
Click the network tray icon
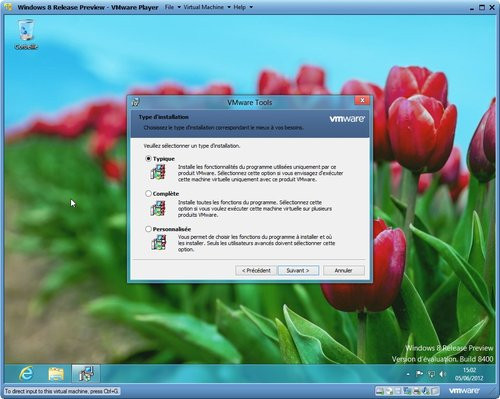click(x=431, y=374)
